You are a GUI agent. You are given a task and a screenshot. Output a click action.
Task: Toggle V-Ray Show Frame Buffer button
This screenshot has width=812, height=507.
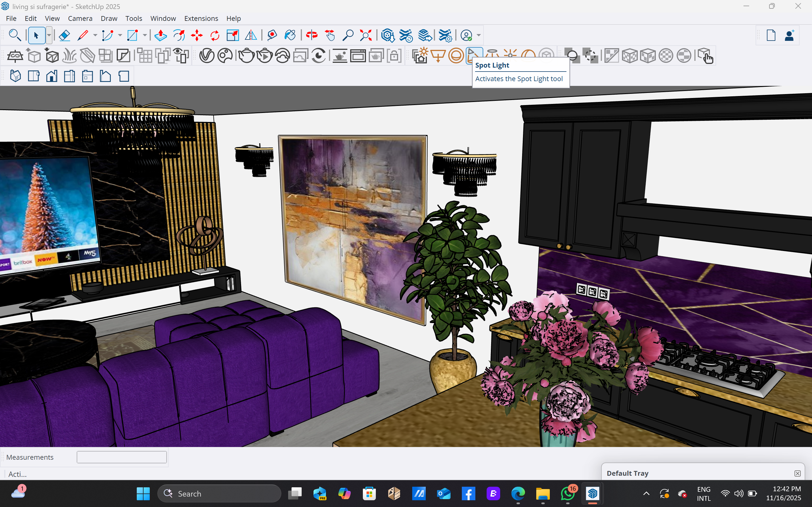(358, 56)
